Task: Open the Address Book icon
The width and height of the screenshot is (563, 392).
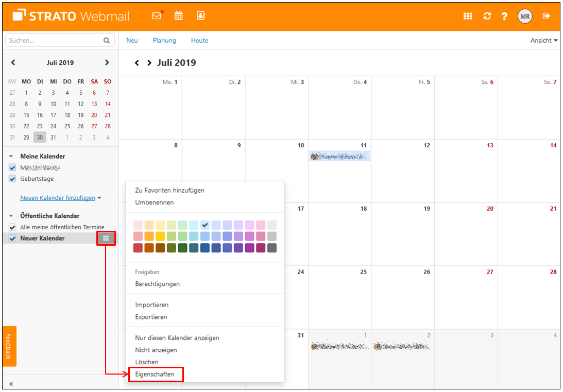Action: click(x=200, y=16)
